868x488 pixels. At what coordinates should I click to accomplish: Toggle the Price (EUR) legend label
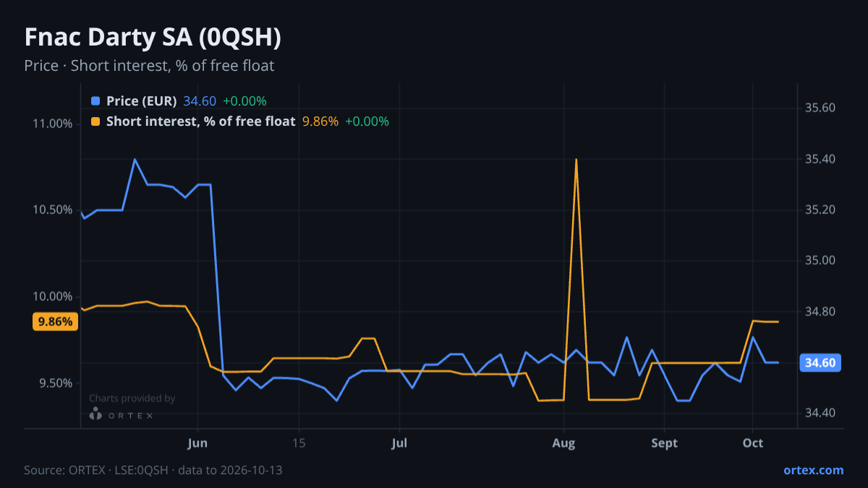(141, 101)
